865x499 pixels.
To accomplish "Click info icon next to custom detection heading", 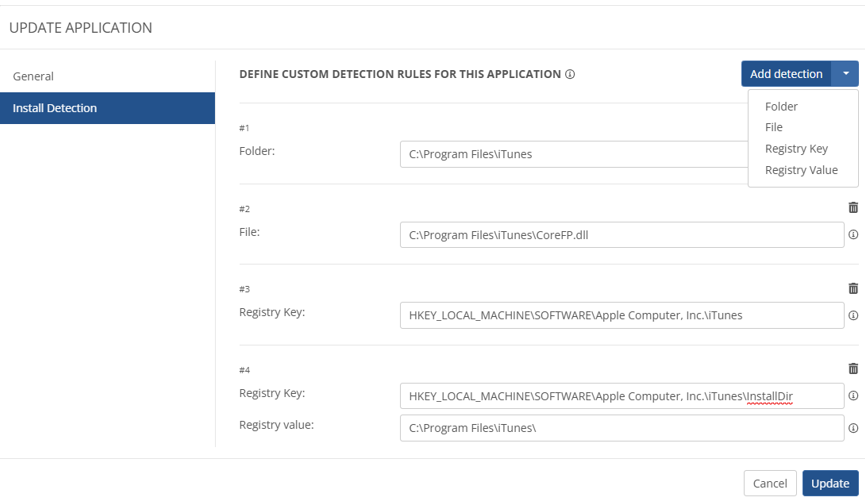I will click(570, 74).
